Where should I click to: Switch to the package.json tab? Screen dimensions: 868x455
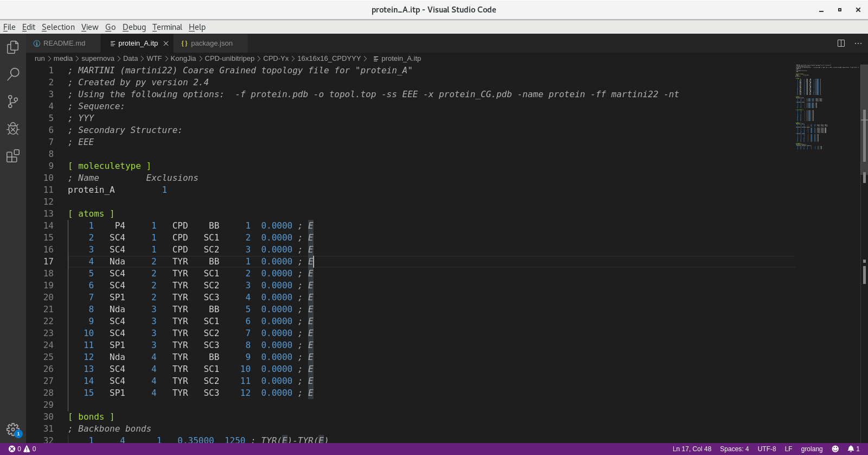212,43
